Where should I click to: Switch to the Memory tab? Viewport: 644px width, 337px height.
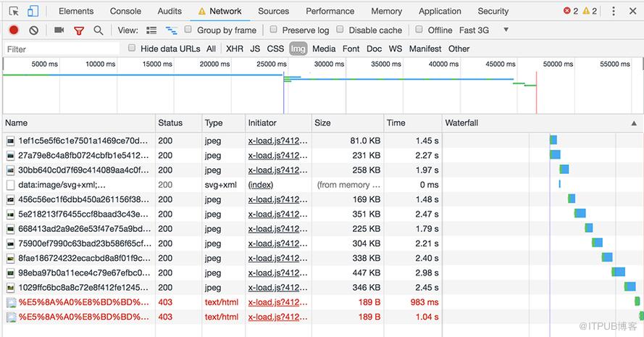[387, 11]
